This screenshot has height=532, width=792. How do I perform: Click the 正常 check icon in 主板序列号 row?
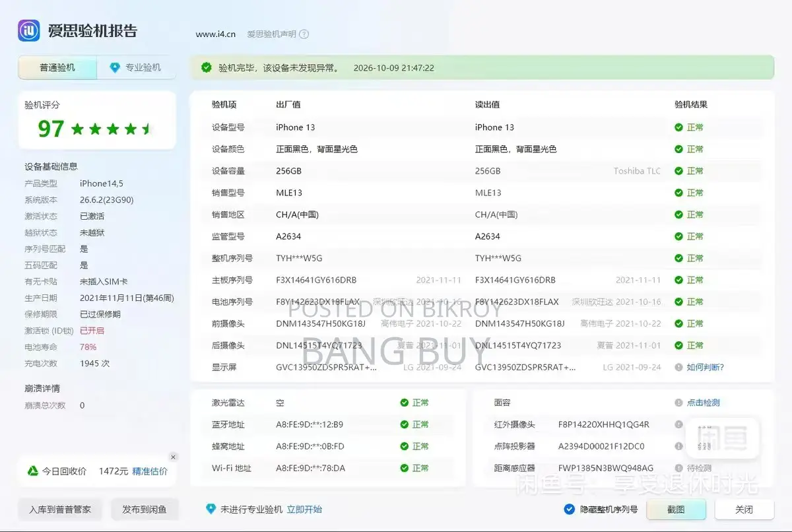tap(678, 280)
